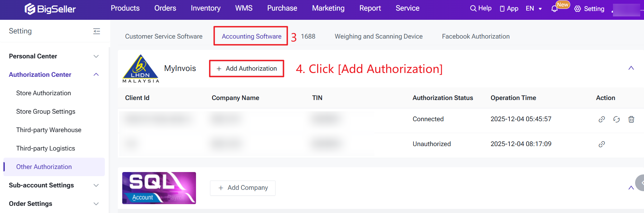Switch to Customer Service Software tab
Screen dimensions: 644x213
tap(164, 37)
